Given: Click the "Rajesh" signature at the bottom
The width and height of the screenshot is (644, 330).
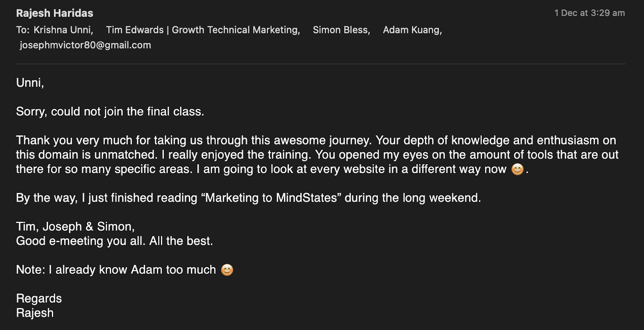Looking at the screenshot, I should tap(35, 313).
